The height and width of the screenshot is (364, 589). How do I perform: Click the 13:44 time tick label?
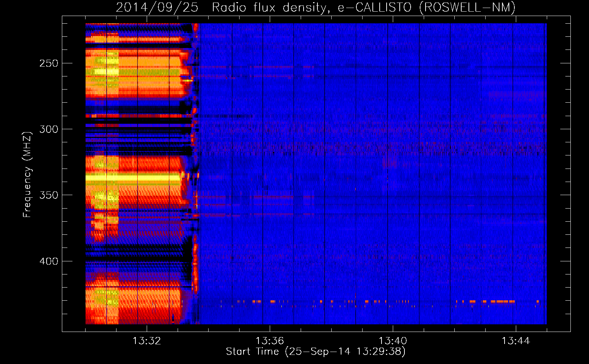(x=516, y=341)
